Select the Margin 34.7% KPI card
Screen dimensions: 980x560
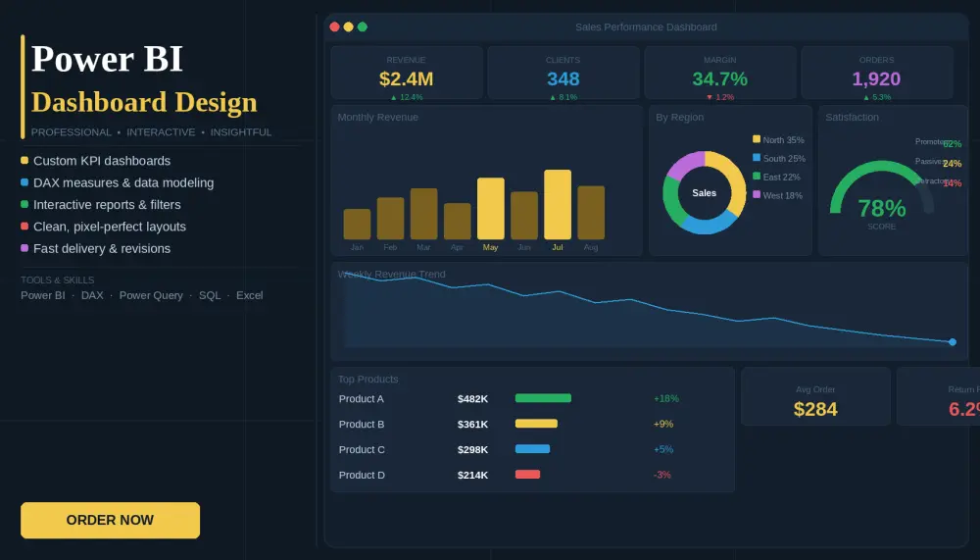pos(720,73)
